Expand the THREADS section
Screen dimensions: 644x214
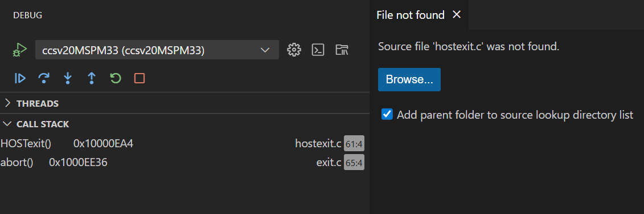click(185, 103)
